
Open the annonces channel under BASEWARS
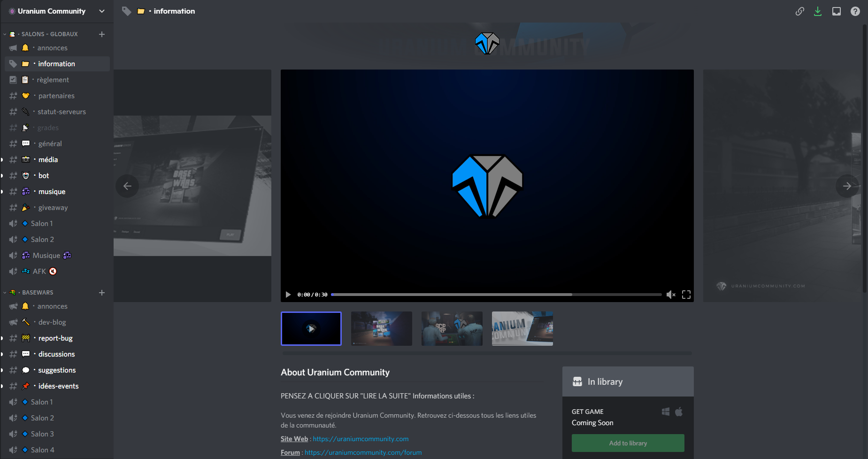click(57, 306)
